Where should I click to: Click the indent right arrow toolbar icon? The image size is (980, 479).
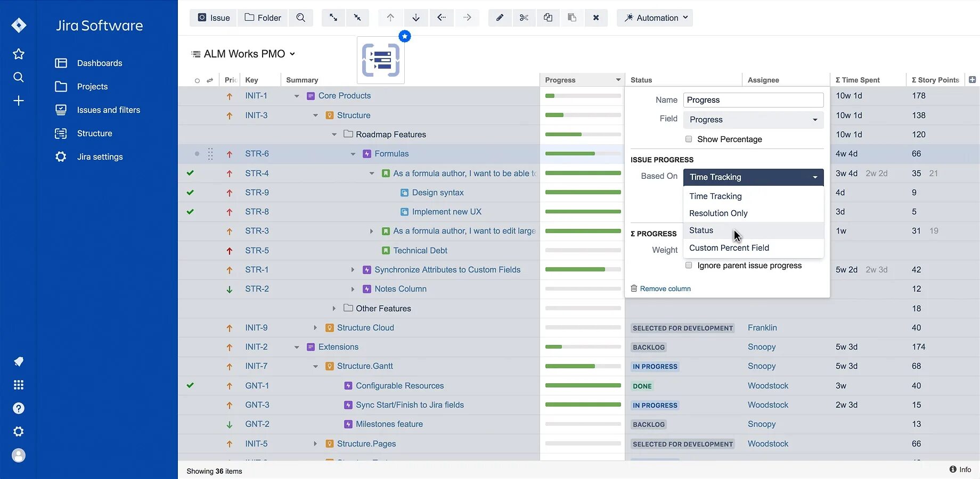(467, 18)
